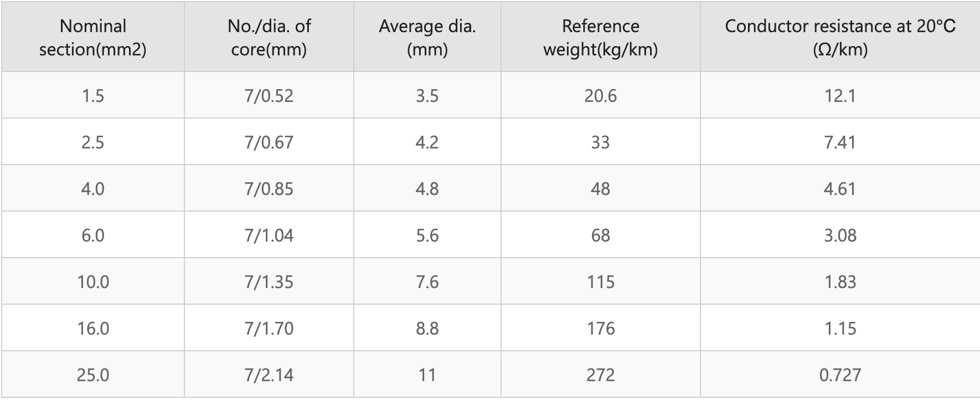Select the 4.0 nominal section cell
The height and width of the screenshot is (400, 980).
[x=93, y=189]
